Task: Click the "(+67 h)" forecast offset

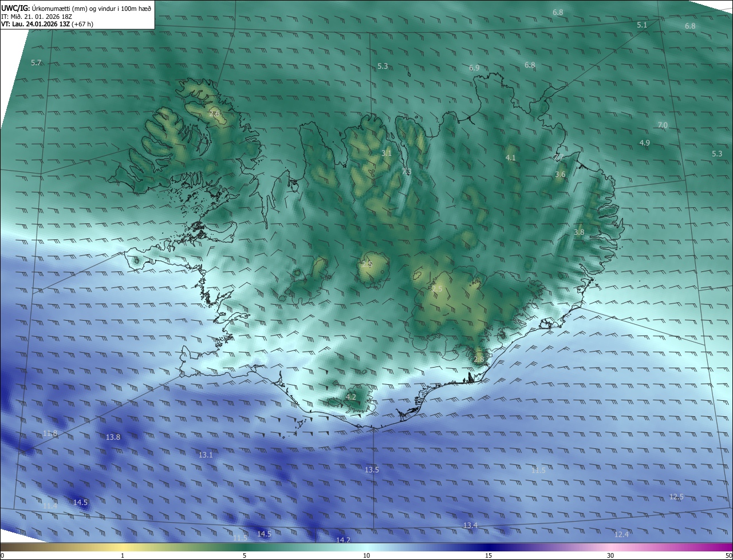Action: click(83, 24)
